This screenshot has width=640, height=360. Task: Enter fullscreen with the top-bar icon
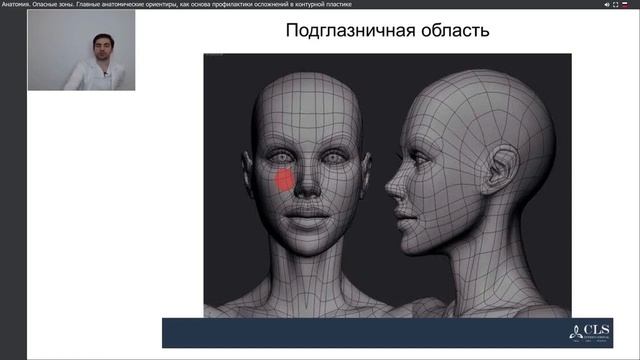click(616, 4)
